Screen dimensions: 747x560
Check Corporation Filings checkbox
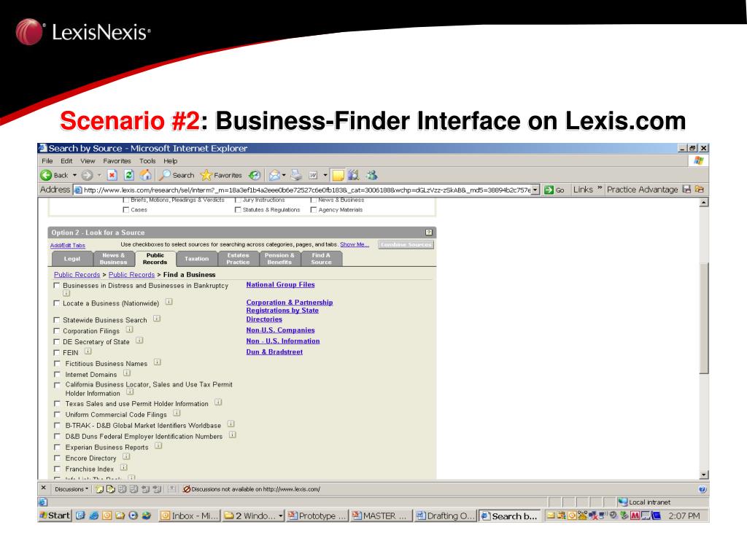pyautogui.click(x=57, y=331)
